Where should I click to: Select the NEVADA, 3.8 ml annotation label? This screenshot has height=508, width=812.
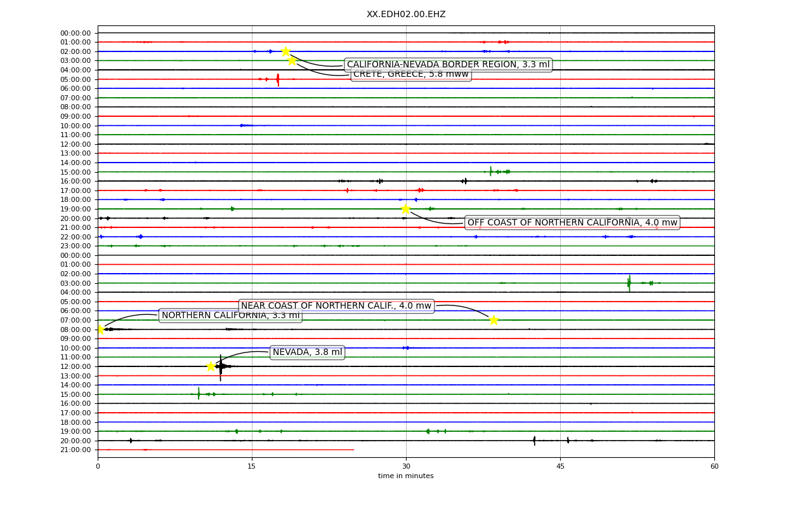[x=307, y=352]
